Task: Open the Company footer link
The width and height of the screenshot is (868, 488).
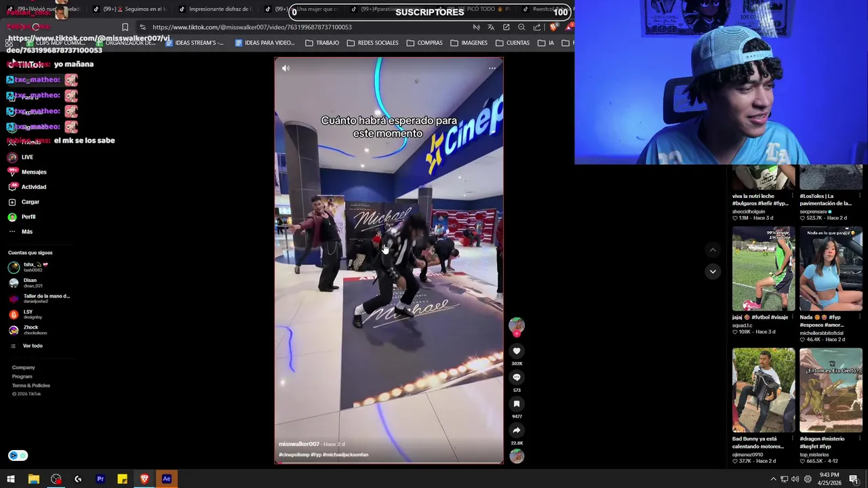Action: coord(23,367)
